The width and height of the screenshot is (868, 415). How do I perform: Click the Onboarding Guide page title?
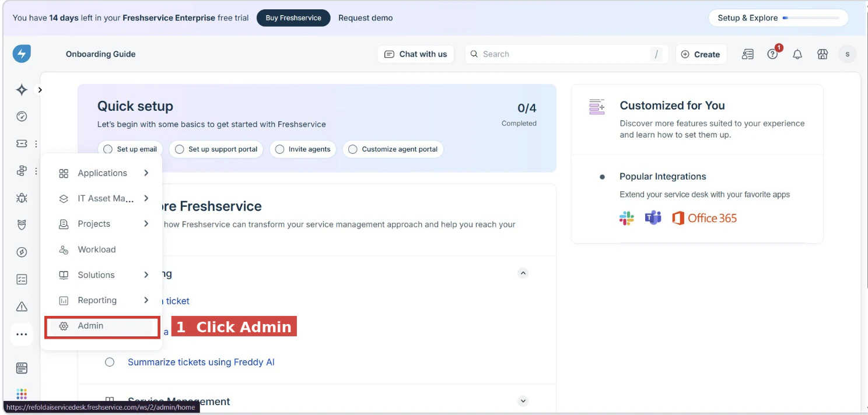[101, 54]
